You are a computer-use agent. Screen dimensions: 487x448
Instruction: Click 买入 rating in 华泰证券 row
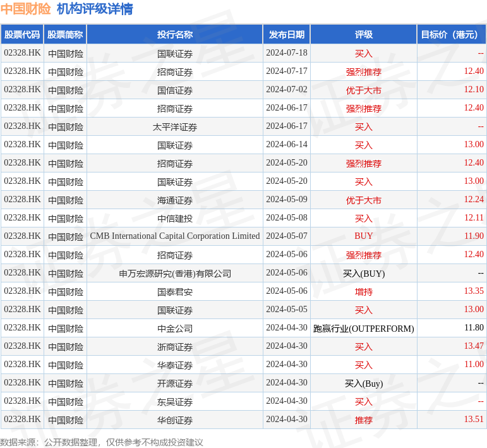point(364,365)
